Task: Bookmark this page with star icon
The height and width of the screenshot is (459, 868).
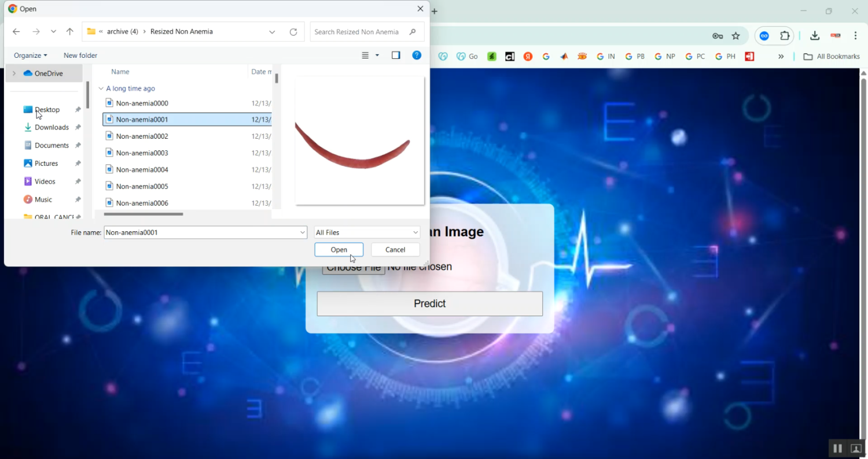Action: pyautogui.click(x=735, y=36)
